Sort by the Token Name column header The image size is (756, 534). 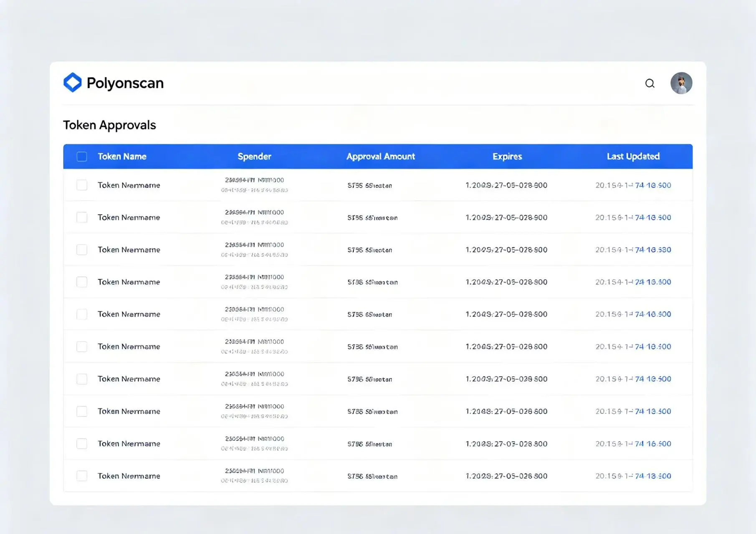[x=122, y=157]
